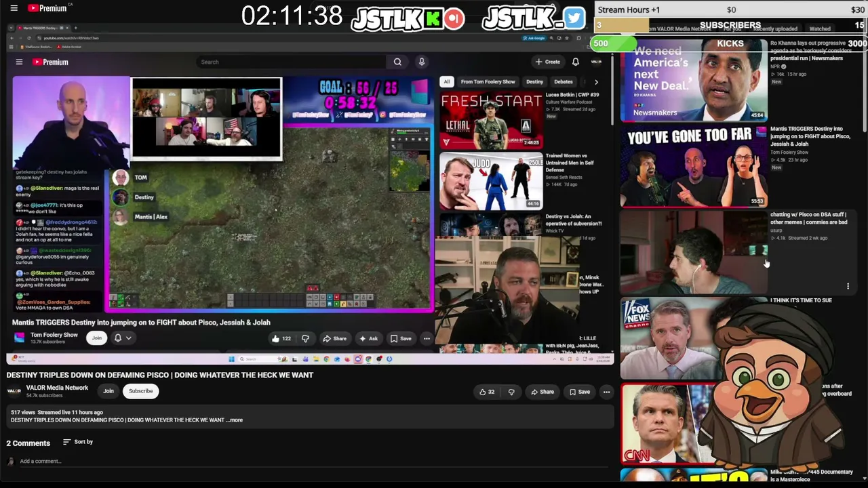Click the '517 views Streamed live 11 hours ago' text
Viewport: 868px width, 488px height.
click(x=57, y=412)
